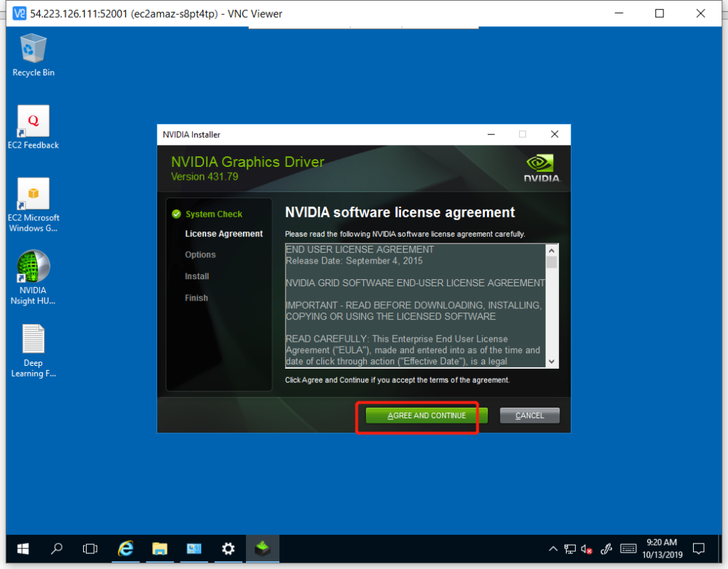Click the NVIDIA installer taskbar icon
The height and width of the screenshot is (569, 728).
pyautogui.click(x=262, y=548)
